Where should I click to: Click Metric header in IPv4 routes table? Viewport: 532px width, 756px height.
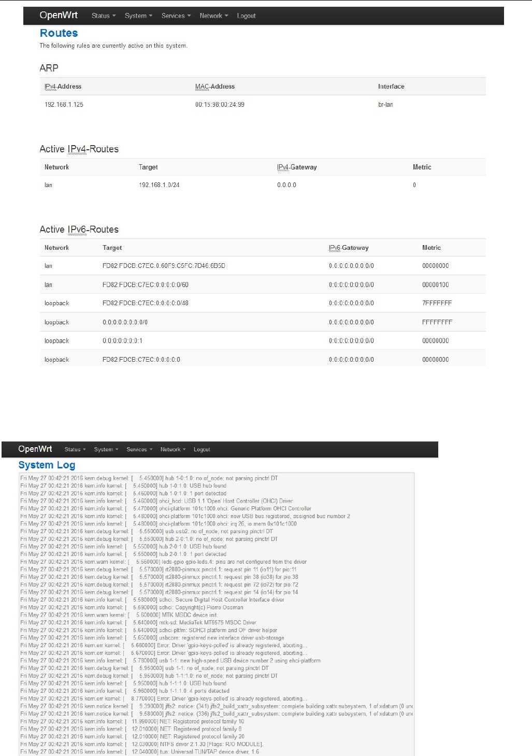pyautogui.click(x=422, y=167)
